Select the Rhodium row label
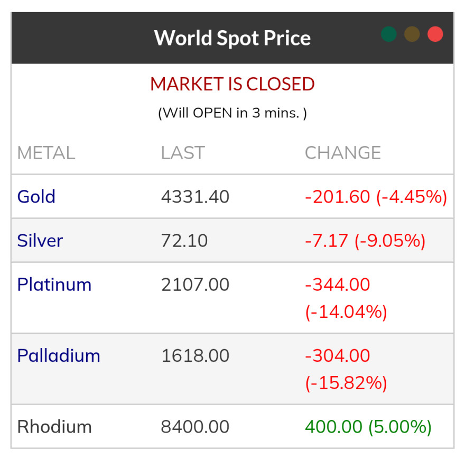 [x=54, y=427]
